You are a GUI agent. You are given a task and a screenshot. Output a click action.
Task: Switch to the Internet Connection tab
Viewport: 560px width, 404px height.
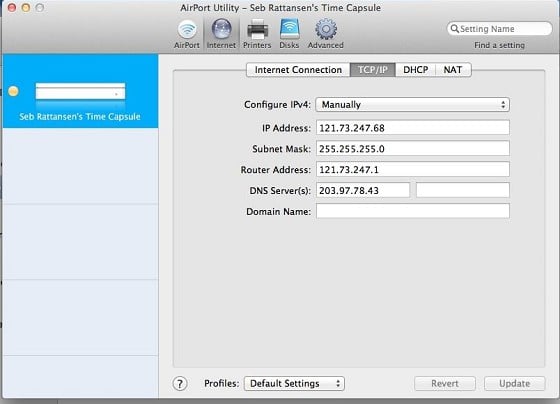pos(298,70)
